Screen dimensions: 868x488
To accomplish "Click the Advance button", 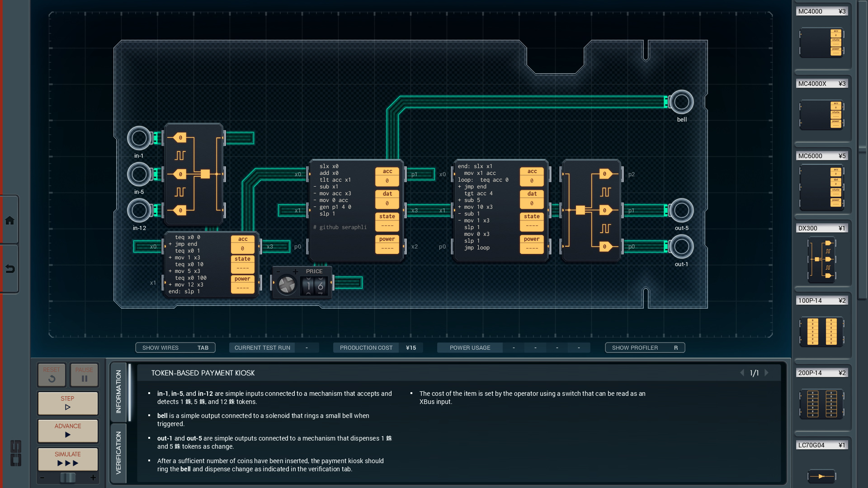I will [x=68, y=430].
